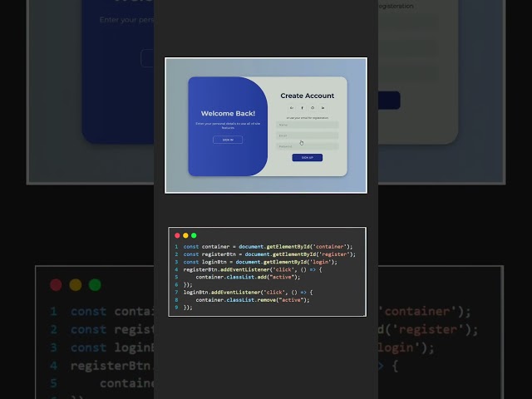Click code line 7 loginBtn.addEventListener
The image size is (532, 399).
click(248, 292)
